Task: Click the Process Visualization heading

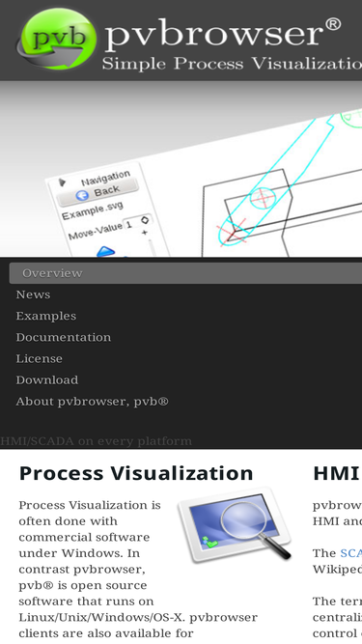Action: pos(136,473)
